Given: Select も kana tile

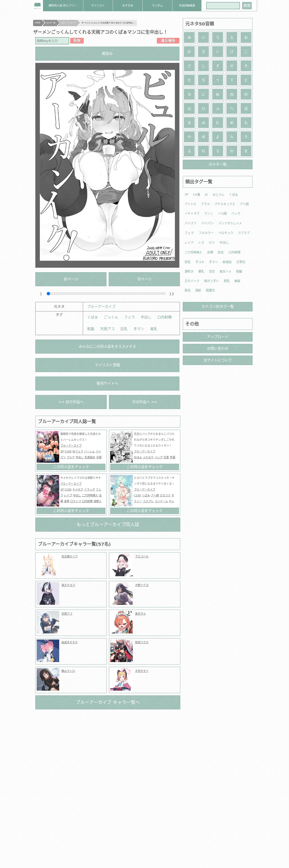Looking at the screenshot, I should (x=246, y=123).
